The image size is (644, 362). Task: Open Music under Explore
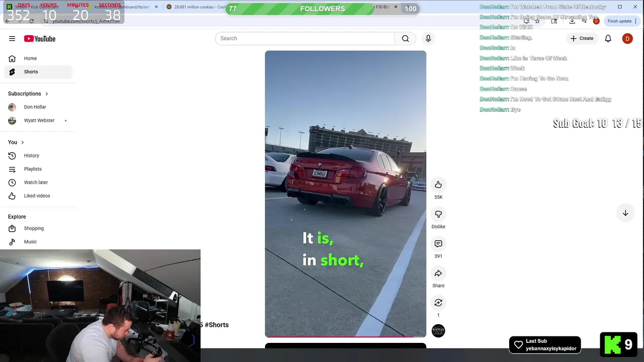click(x=38, y=242)
